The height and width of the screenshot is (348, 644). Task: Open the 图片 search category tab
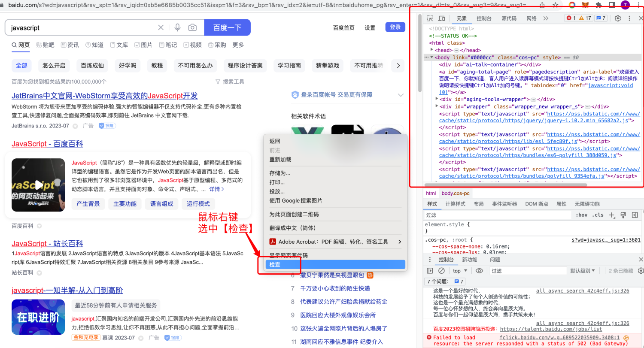(x=143, y=45)
